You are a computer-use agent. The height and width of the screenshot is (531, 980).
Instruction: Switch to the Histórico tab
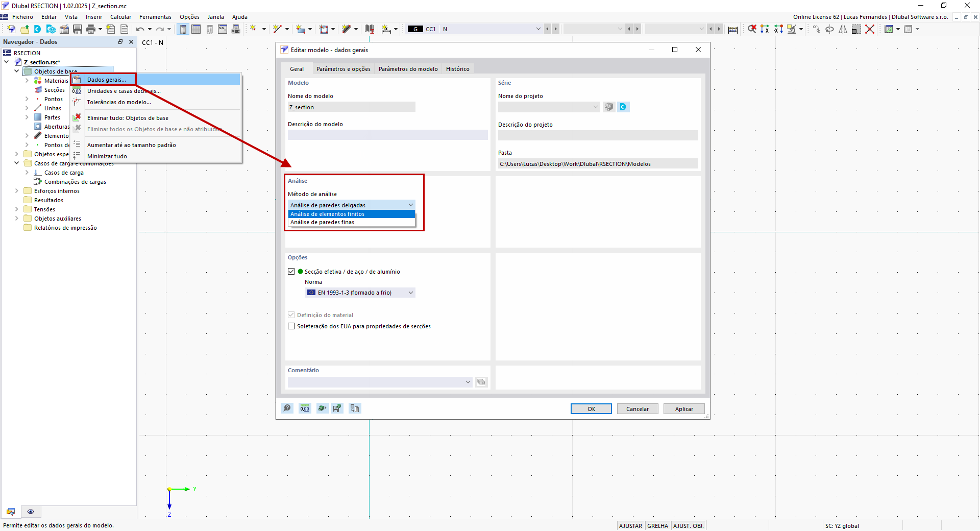click(458, 69)
